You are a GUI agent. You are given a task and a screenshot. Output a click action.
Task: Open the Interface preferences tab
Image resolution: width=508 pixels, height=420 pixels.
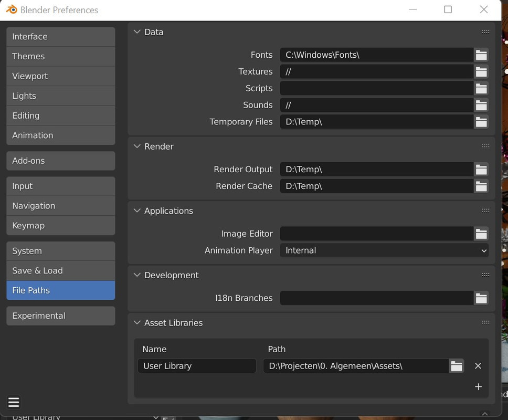(60, 37)
